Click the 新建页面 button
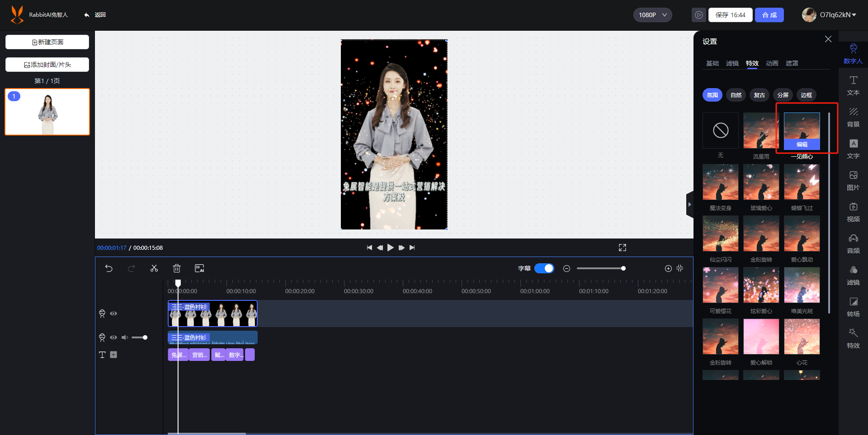Screen dimensions: 868x435 point(47,42)
